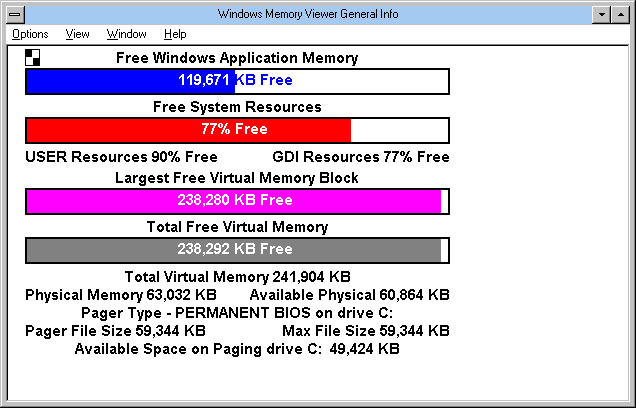Click the gray 238,292 KB Free bar

(x=237, y=250)
